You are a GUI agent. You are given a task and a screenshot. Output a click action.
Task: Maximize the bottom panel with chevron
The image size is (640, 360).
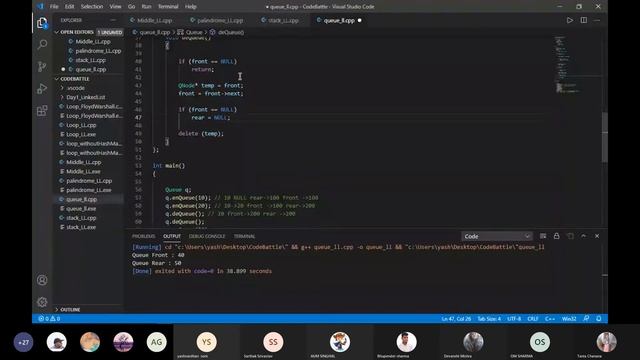(x=584, y=236)
